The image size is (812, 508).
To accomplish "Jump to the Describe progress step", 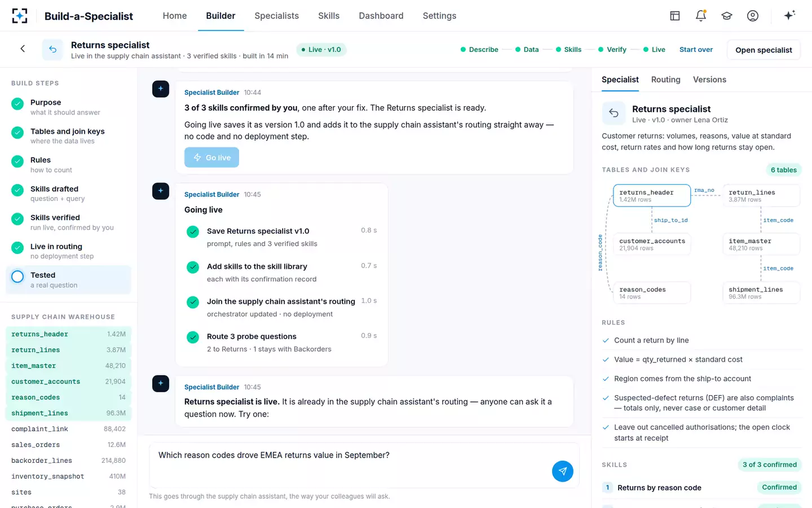I will point(479,50).
